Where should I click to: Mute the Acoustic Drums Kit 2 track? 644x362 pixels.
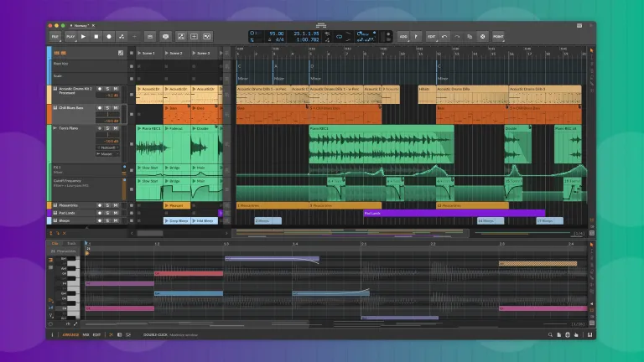116,89
